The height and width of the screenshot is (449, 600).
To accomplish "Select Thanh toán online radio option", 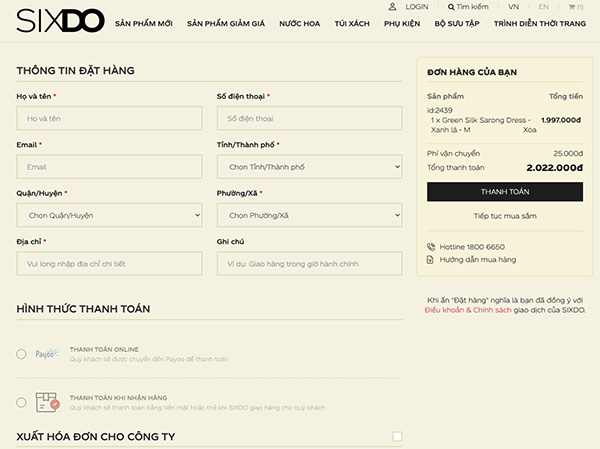I will point(21,354).
